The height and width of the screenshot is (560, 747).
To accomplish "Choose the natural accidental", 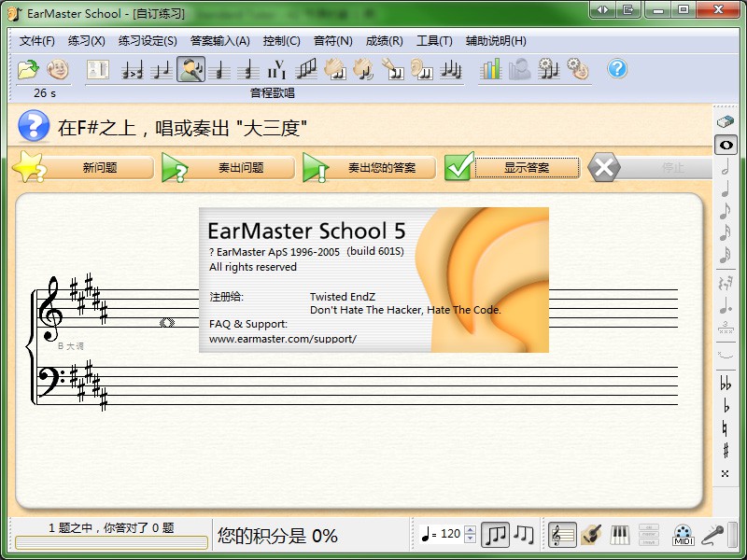I will coord(726,428).
